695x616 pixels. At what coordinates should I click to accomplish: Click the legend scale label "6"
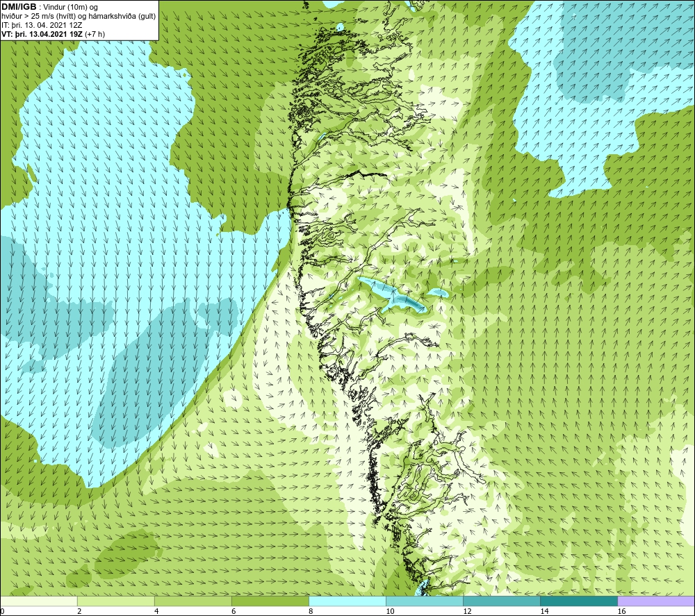pyautogui.click(x=234, y=612)
